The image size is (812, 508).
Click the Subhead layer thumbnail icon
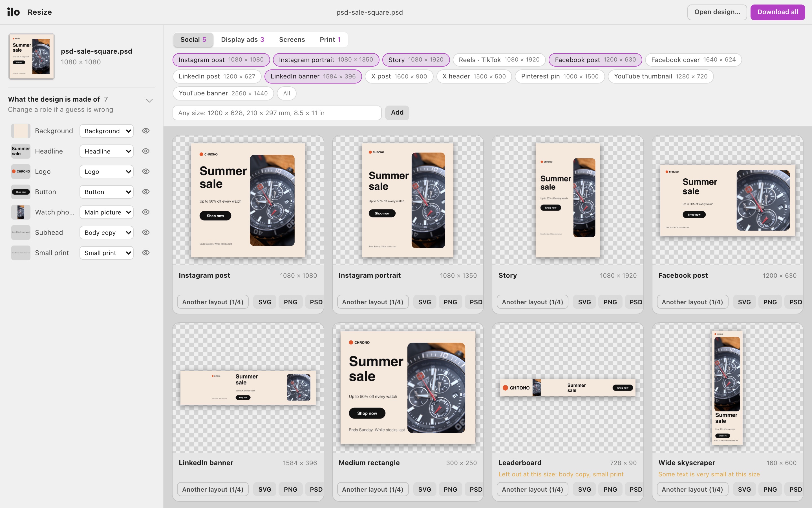pyautogui.click(x=21, y=233)
